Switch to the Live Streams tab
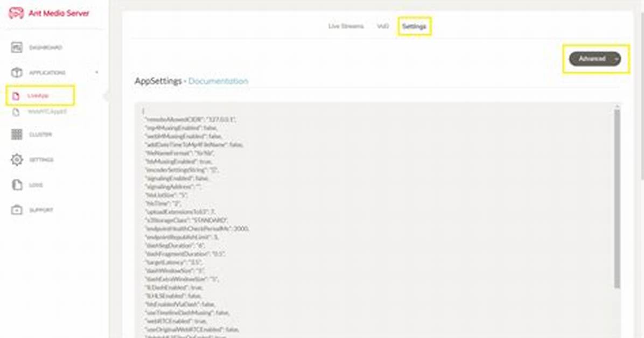 [x=346, y=26]
